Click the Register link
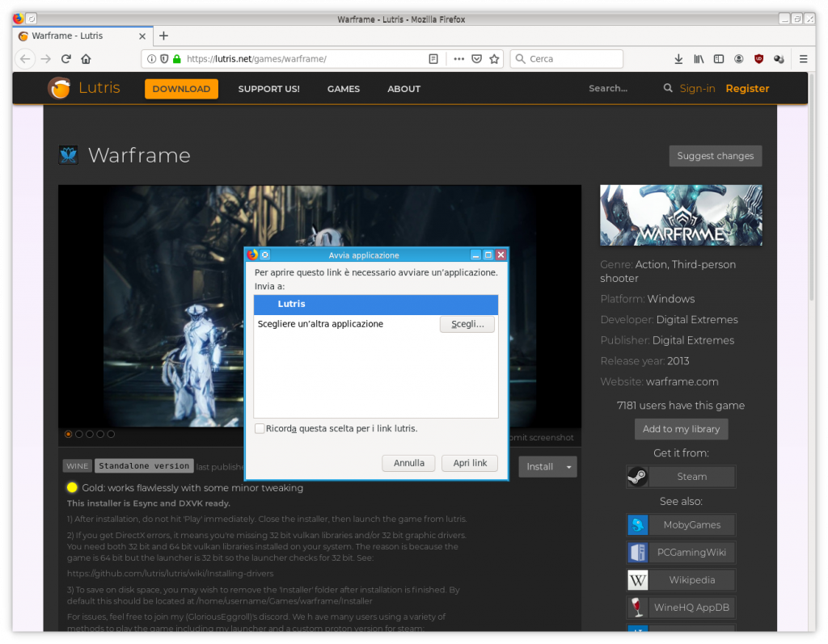Image resolution: width=828 pixels, height=644 pixels. (747, 88)
